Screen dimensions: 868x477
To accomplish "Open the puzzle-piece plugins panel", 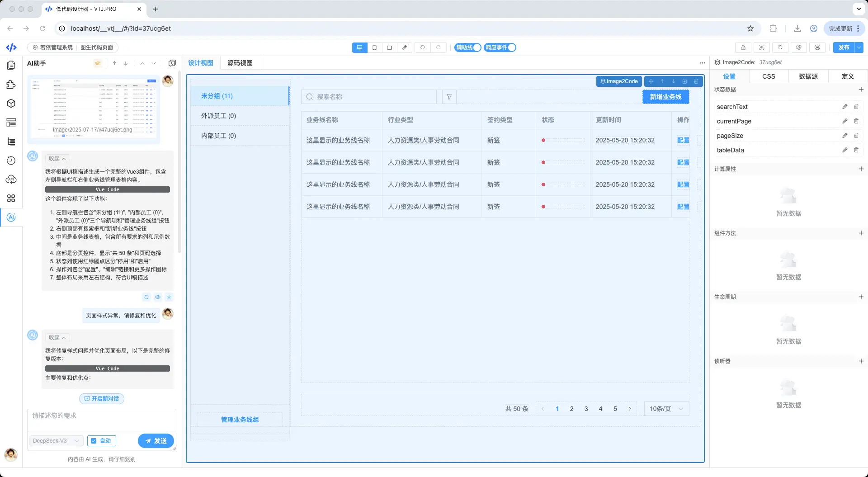I will click(x=11, y=85).
